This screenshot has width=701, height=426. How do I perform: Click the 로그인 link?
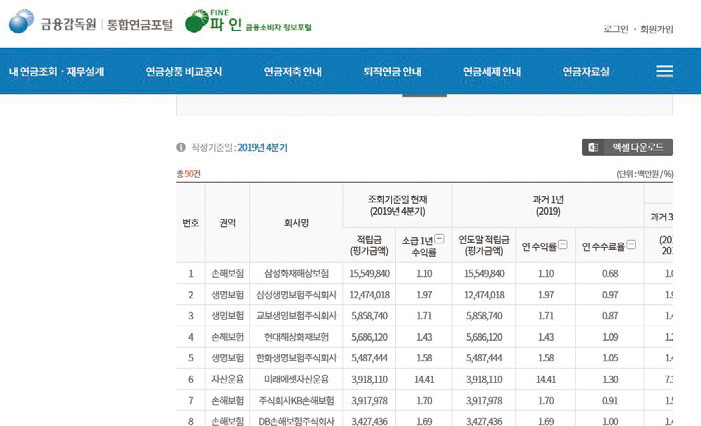tap(616, 29)
